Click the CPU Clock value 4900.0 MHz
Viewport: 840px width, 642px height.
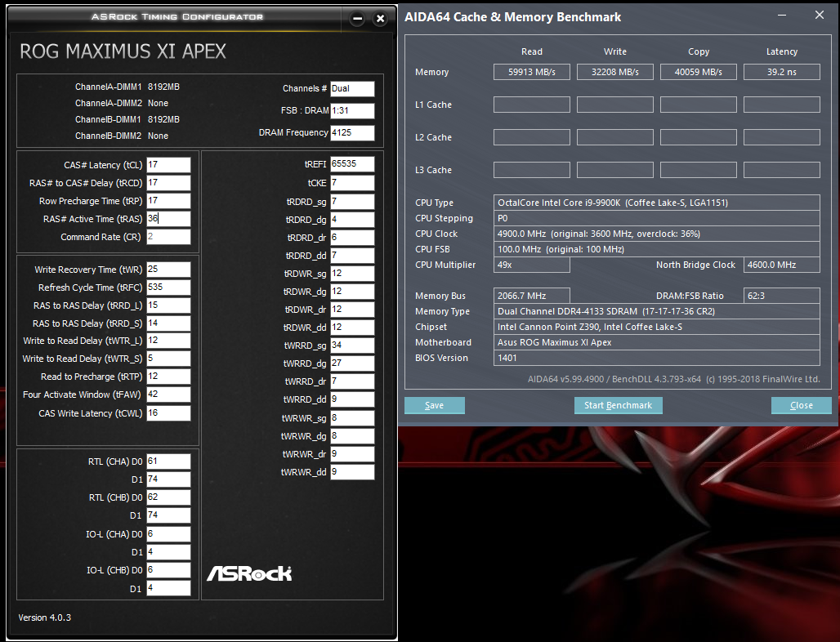point(657,234)
